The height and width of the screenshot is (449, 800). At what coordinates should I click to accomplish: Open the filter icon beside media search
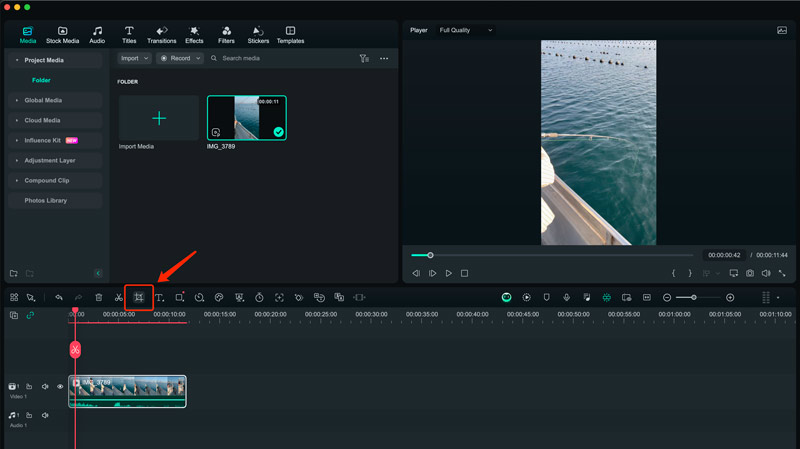tap(363, 59)
